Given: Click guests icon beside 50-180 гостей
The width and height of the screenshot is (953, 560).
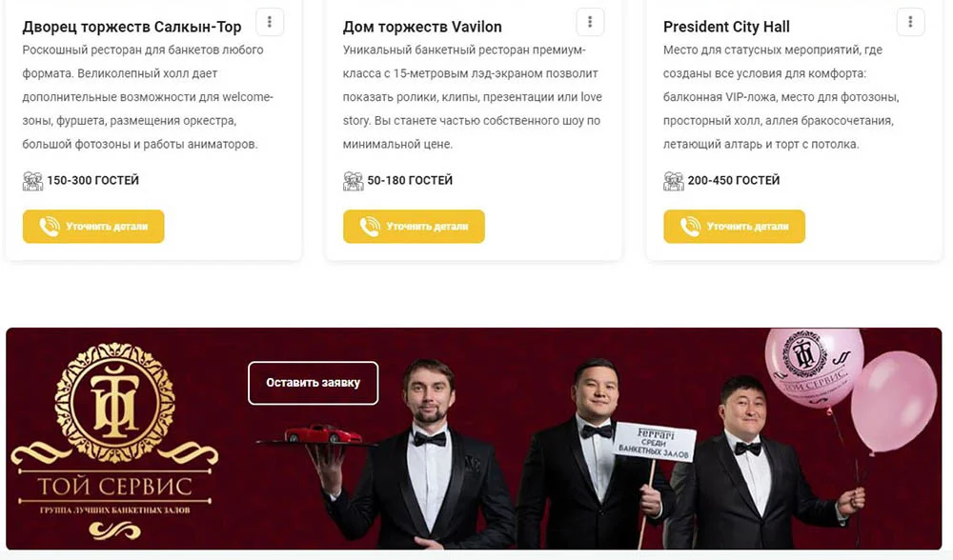Looking at the screenshot, I should (x=354, y=180).
